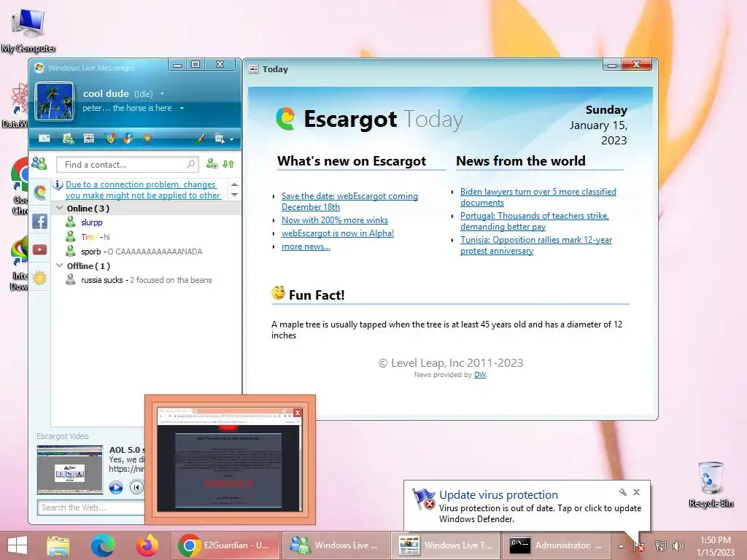The image size is (747, 560).
Task: Click the info icon beside connection problem notice
Action: [58, 184]
